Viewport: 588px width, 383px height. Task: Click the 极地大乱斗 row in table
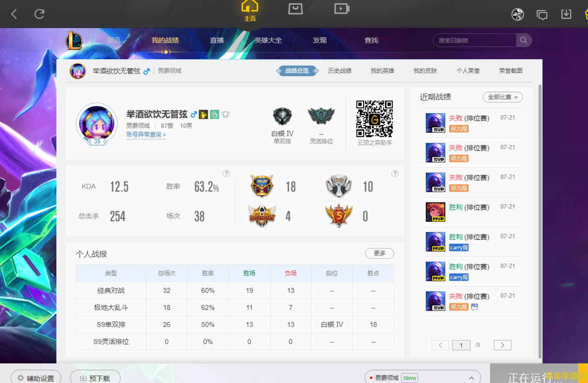(235, 307)
